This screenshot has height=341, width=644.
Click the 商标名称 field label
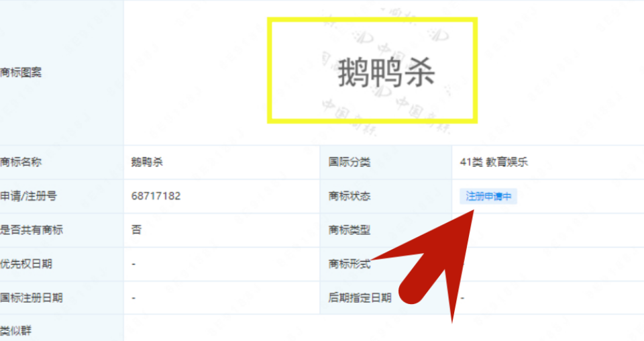coord(21,162)
